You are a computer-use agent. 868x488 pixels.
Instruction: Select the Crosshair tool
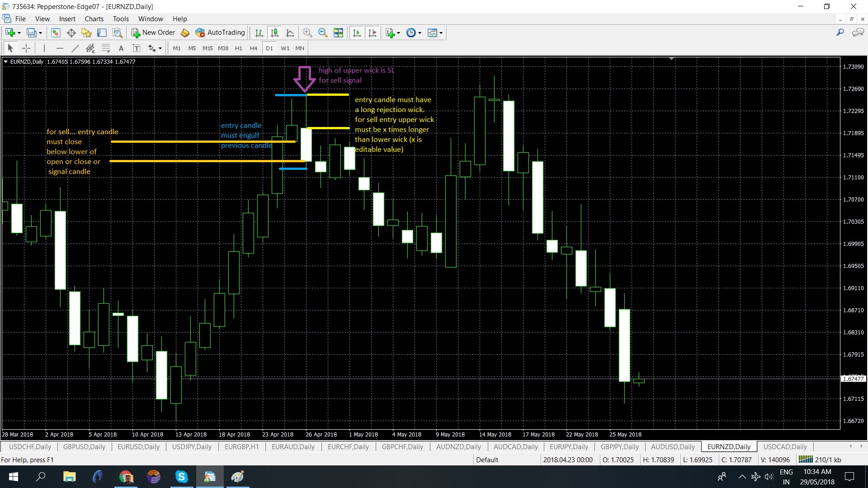pos(26,48)
